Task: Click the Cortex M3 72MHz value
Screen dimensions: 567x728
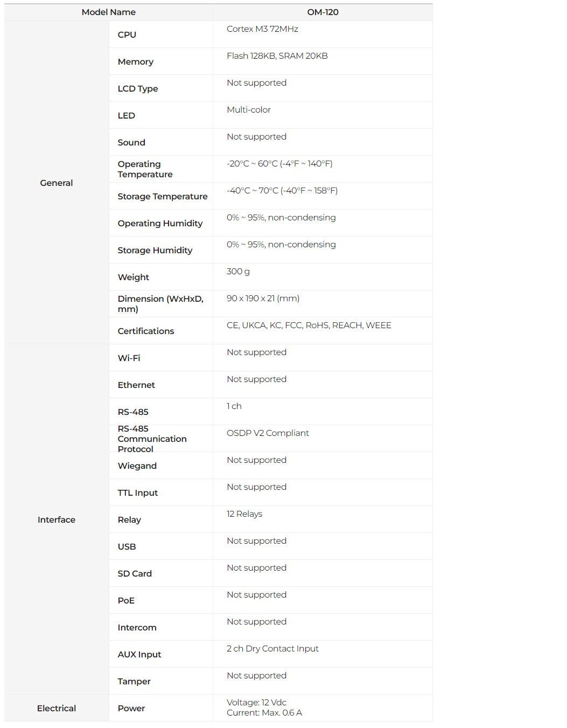Action: tap(262, 29)
